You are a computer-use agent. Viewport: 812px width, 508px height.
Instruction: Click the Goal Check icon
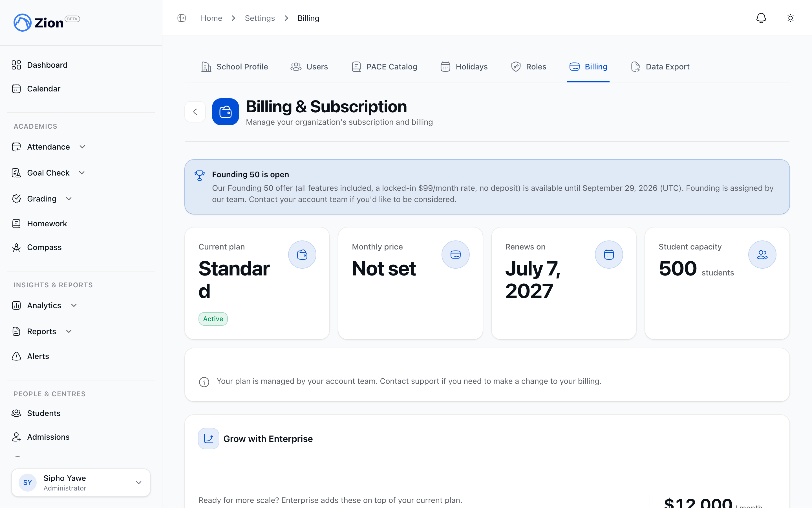coord(16,173)
